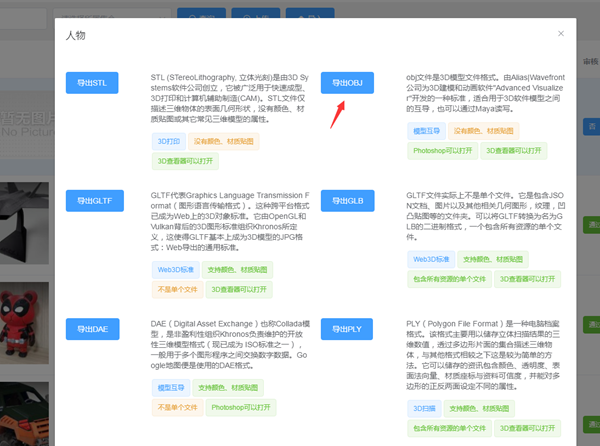The width and height of the screenshot is (600, 446).
Task: Select the 模型互导 tag under OBJ
Action: coord(426,130)
